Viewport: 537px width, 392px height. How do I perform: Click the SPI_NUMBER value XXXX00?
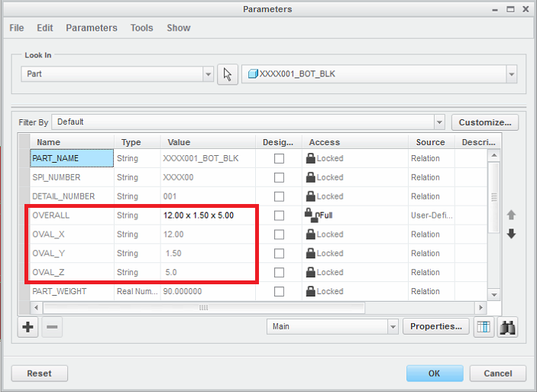pyautogui.click(x=208, y=177)
